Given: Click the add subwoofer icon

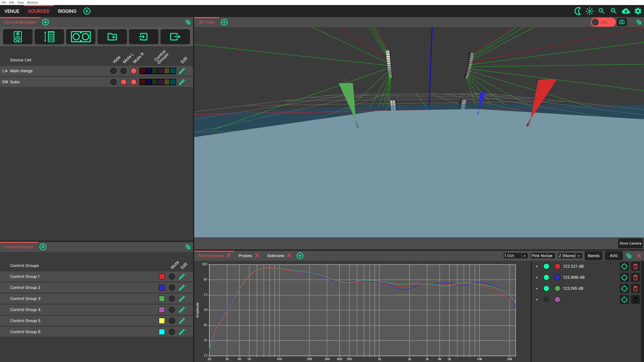Looking at the screenshot, I should coord(80,37).
